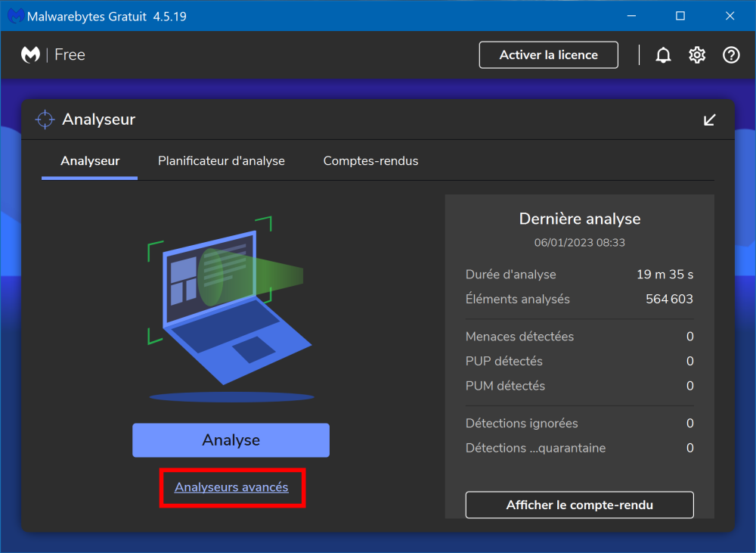Screen dimensions: 756x553
Task: Click Afficher le compte-rendu button
Action: 580,505
